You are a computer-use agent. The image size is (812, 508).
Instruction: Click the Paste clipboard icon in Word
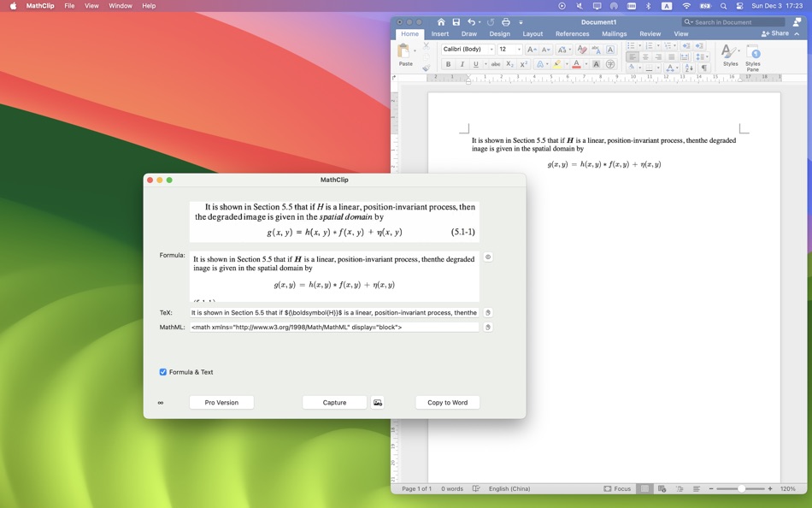(x=403, y=52)
